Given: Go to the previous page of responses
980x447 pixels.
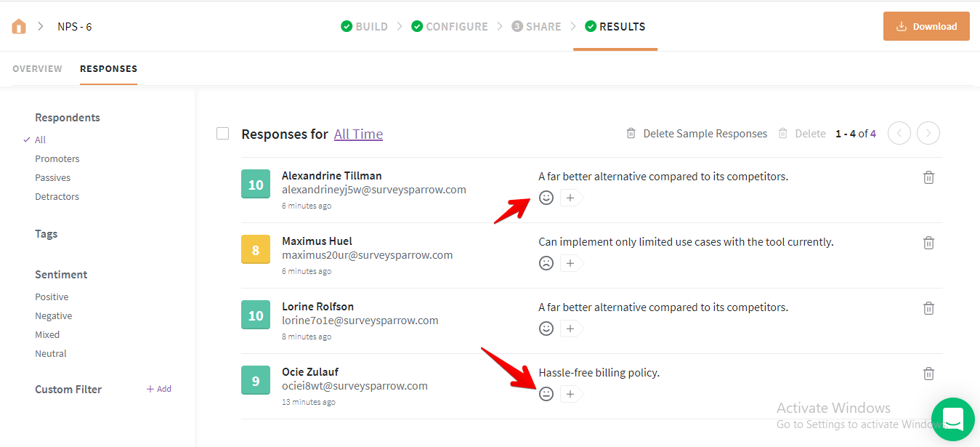Looking at the screenshot, I should point(899,133).
